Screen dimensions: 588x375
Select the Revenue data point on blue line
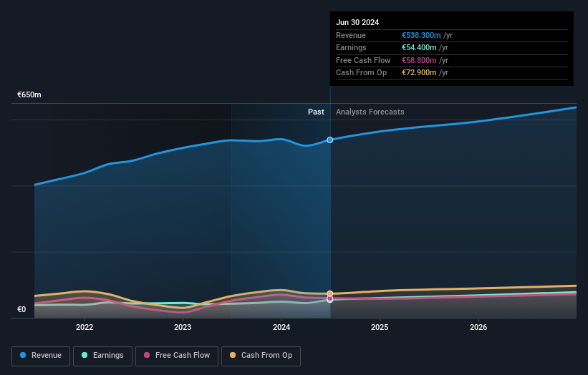click(329, 140)
